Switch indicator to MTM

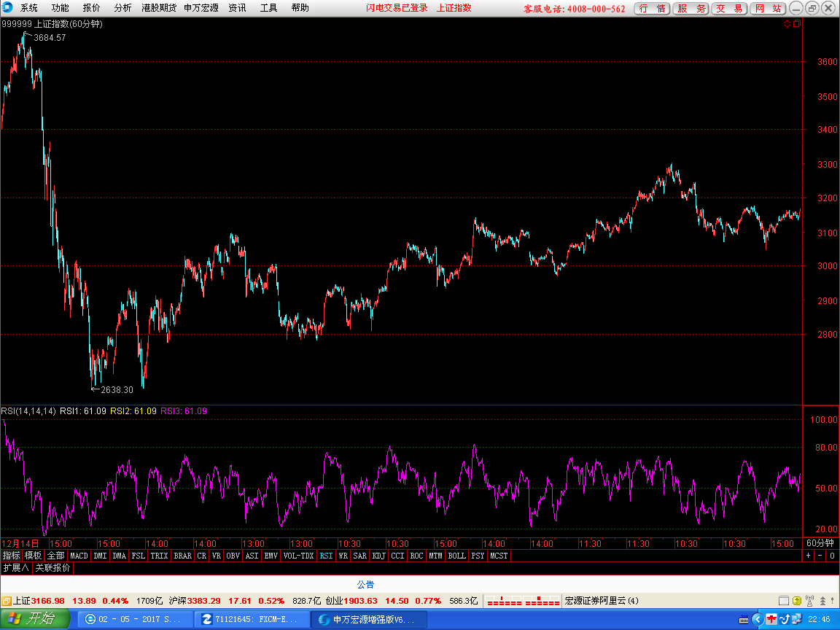coord(435,556)
